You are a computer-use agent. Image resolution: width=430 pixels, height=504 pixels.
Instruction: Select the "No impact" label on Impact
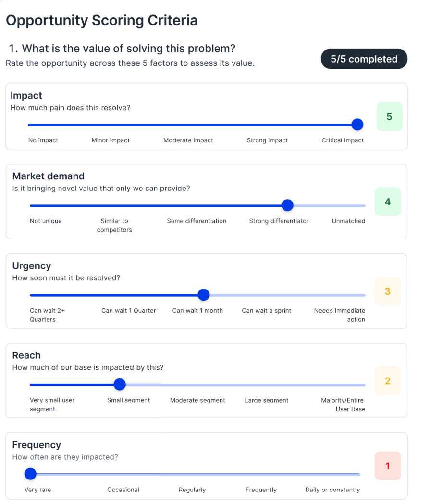click(43, 140)
